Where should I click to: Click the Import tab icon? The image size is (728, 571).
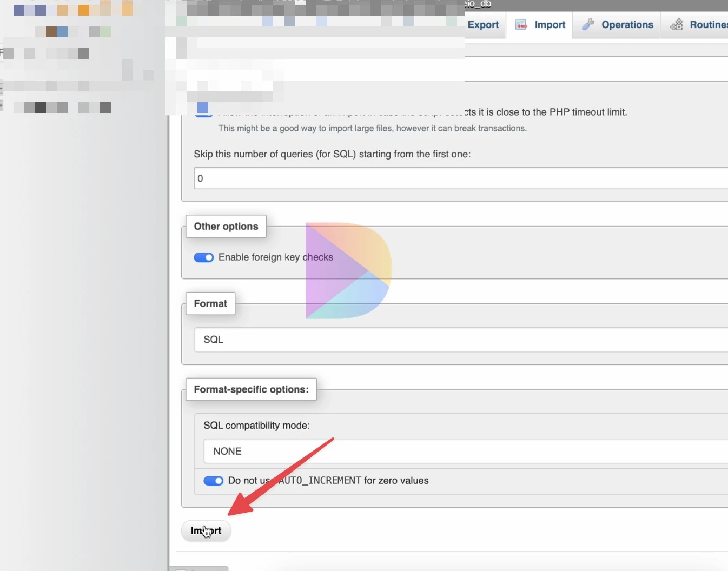[x=521, y=25]
